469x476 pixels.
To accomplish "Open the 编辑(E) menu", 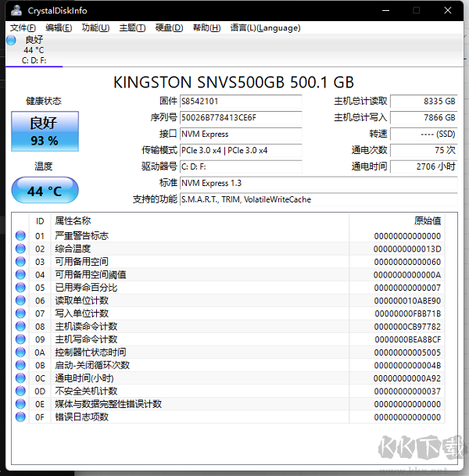I will [x=59, y=28].
